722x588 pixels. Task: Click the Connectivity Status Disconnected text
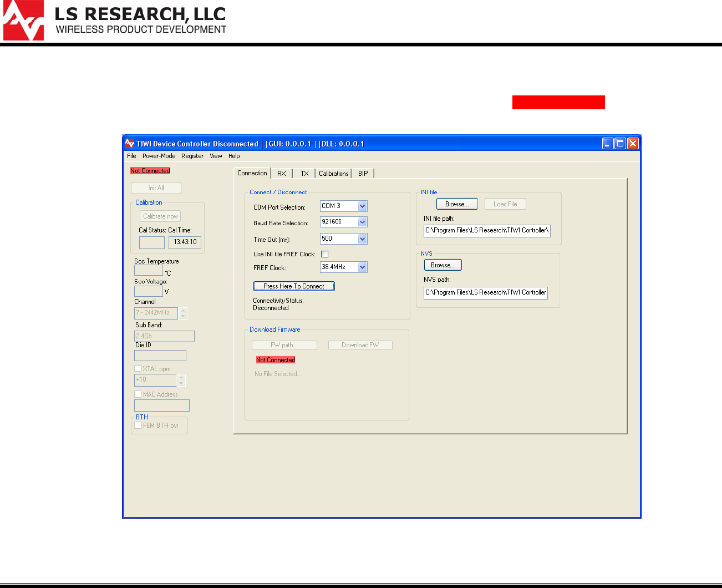click(x=271, y=308)
